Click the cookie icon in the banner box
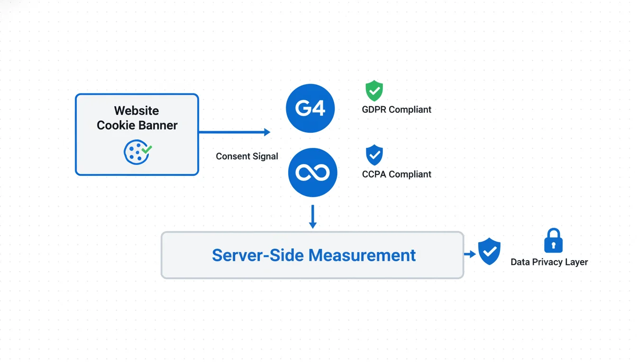Viewport: 637px width, 364px height. [136, 152]
